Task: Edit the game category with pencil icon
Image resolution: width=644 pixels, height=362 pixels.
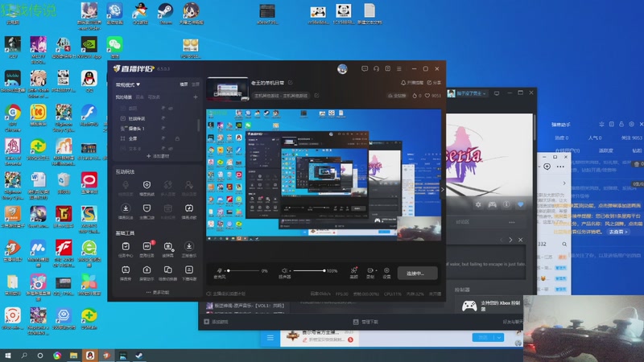Action: tap(316, 95)
